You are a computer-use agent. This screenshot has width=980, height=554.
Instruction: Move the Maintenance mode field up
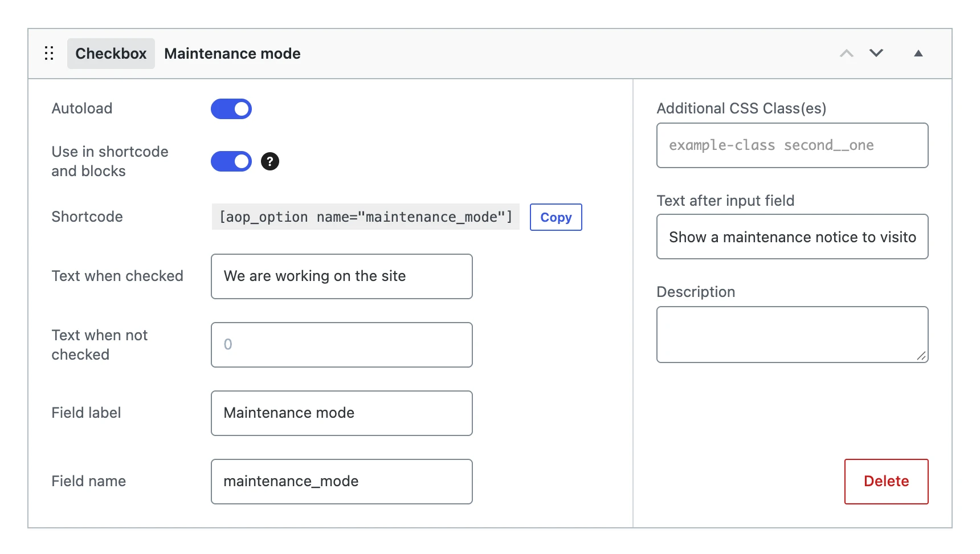coord(847,54)
